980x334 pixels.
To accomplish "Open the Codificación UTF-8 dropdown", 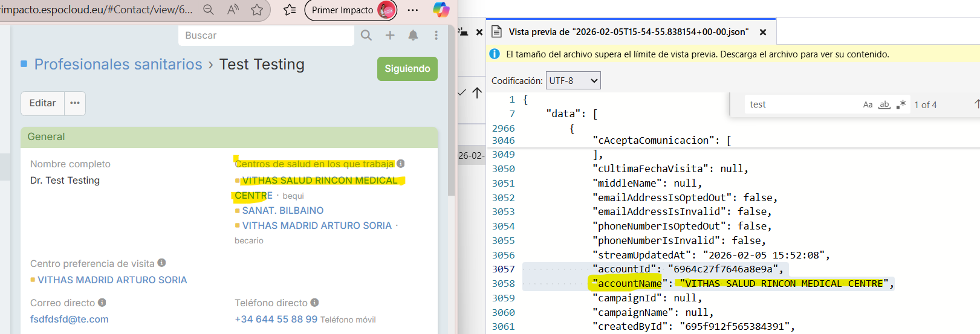I will point(573,80).
